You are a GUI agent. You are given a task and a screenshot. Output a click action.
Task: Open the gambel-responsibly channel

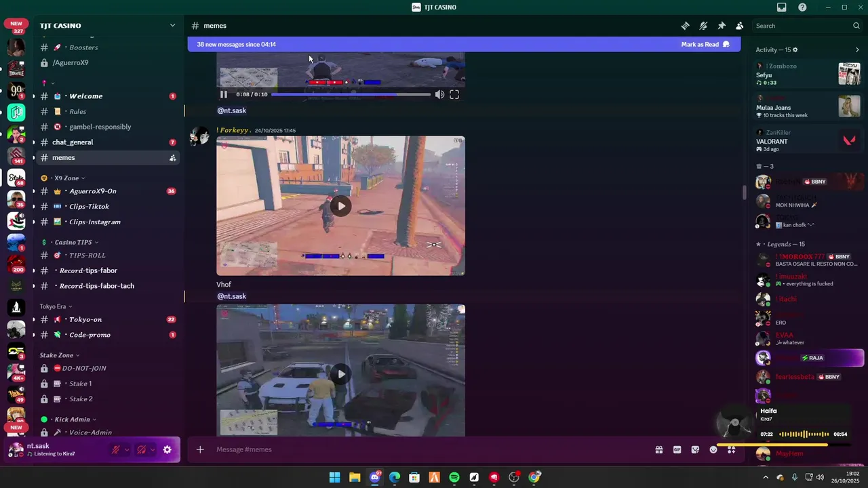pyautogui.click(x=107, y=127)
